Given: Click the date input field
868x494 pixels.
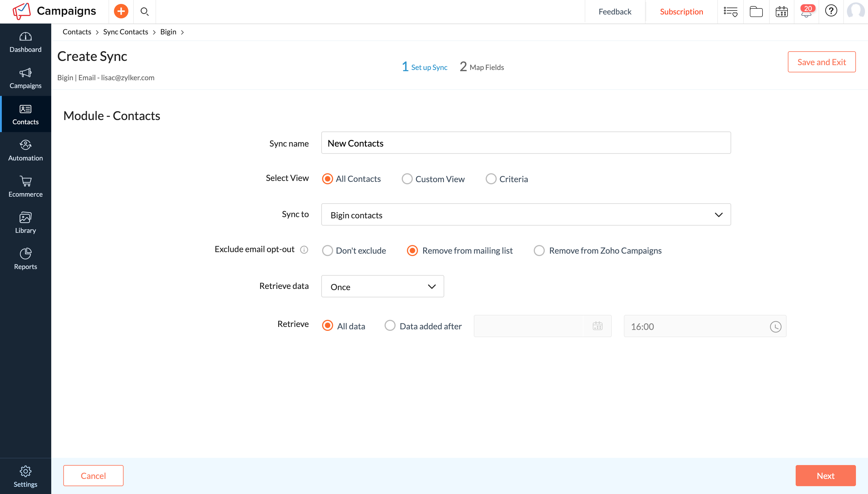Looking at the screenshot, I should [x=542, y=326].
